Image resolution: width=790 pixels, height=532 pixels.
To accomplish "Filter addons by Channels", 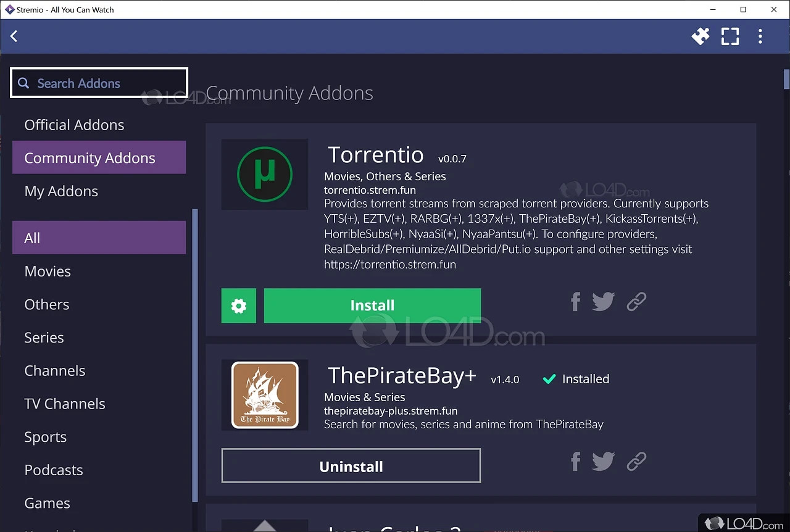I will point(99,370).
